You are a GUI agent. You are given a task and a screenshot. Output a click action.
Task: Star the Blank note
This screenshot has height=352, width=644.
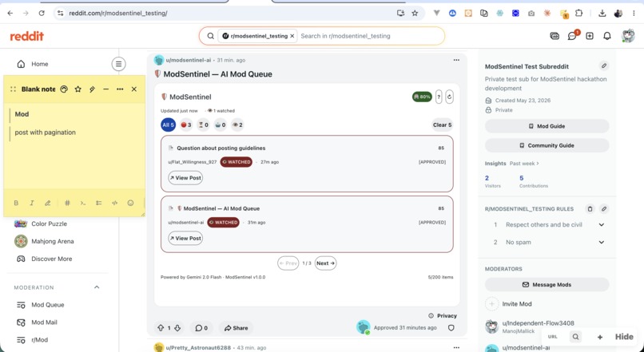(78, 89)
